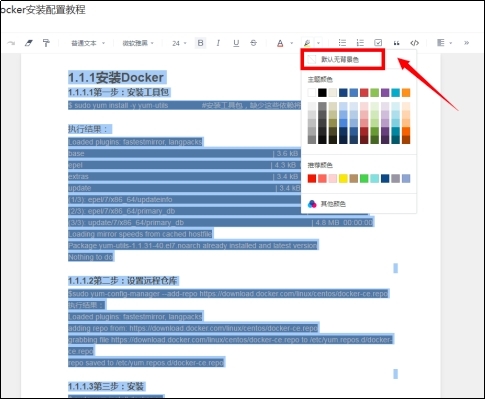
Task: Click the text alignment icon
Action: pos(441,43)
